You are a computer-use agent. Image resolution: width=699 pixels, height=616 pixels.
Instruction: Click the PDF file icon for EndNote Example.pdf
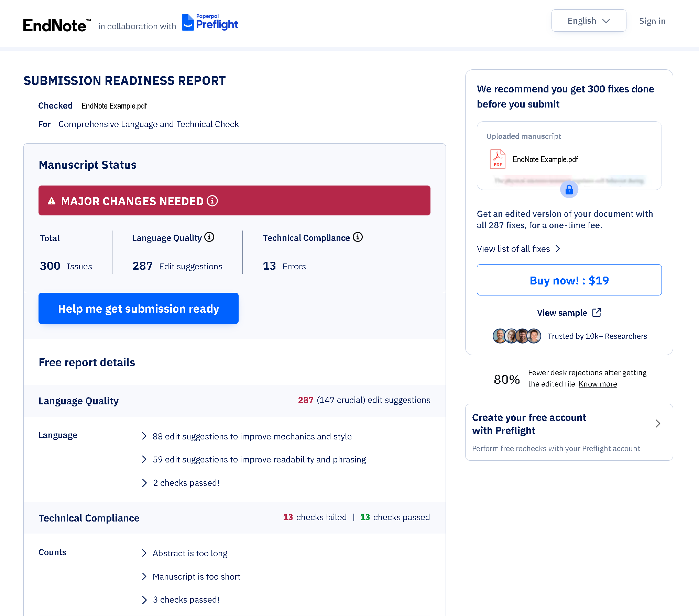498,159
